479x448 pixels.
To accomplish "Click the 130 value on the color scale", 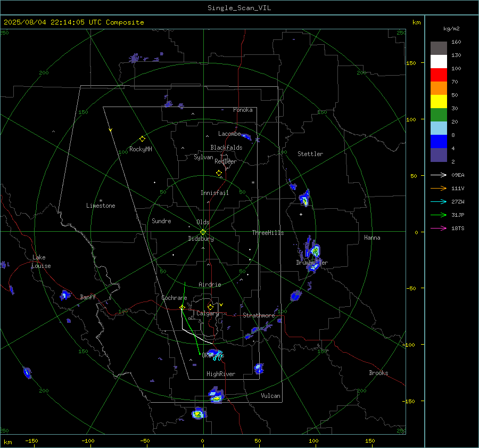I will 456,55.
